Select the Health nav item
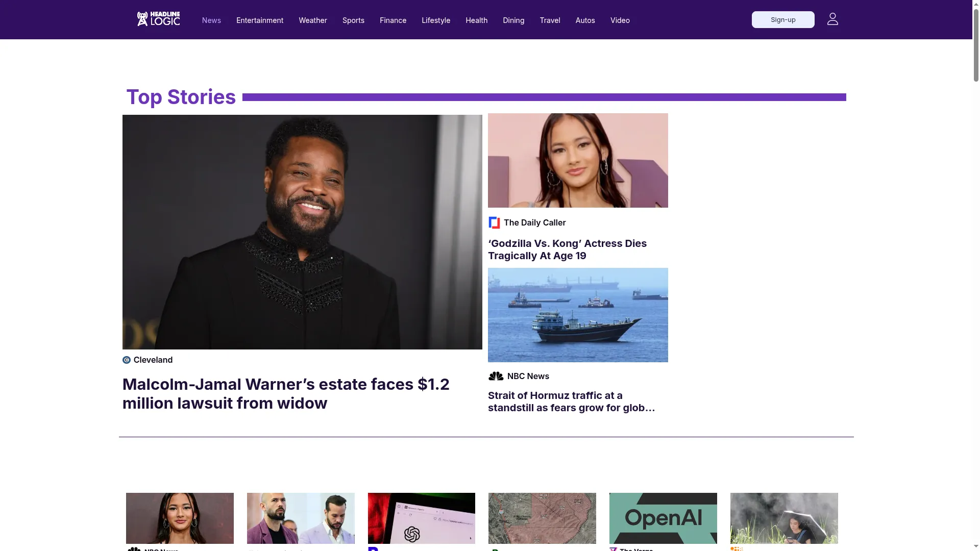Viewport: 980px width, 551px height. coord(477,20)
